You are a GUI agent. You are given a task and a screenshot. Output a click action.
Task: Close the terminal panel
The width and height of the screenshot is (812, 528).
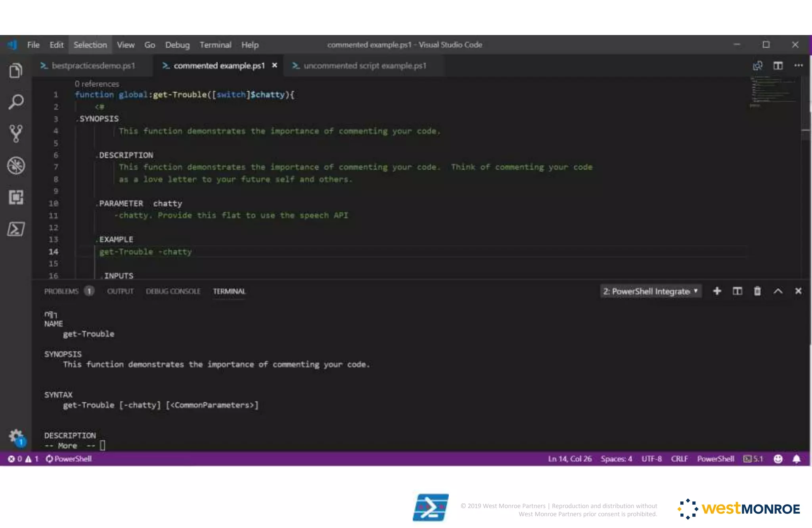[x=799, y=291]
